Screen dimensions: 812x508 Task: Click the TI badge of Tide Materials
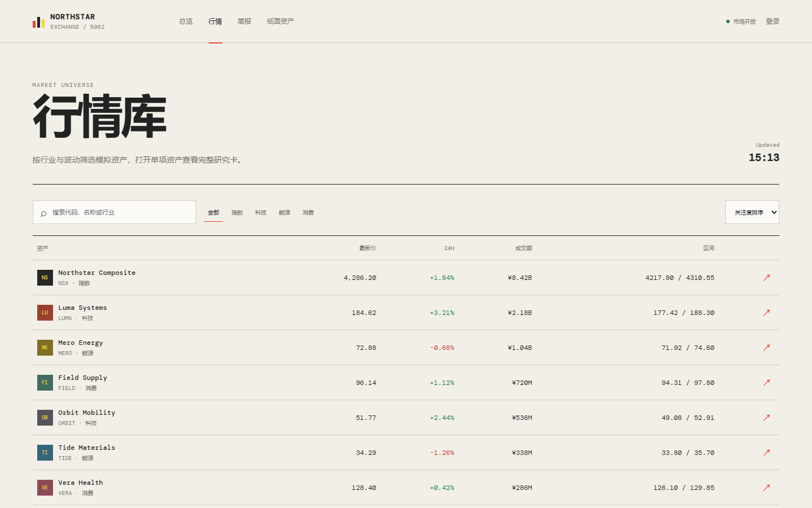coord(45,453)
